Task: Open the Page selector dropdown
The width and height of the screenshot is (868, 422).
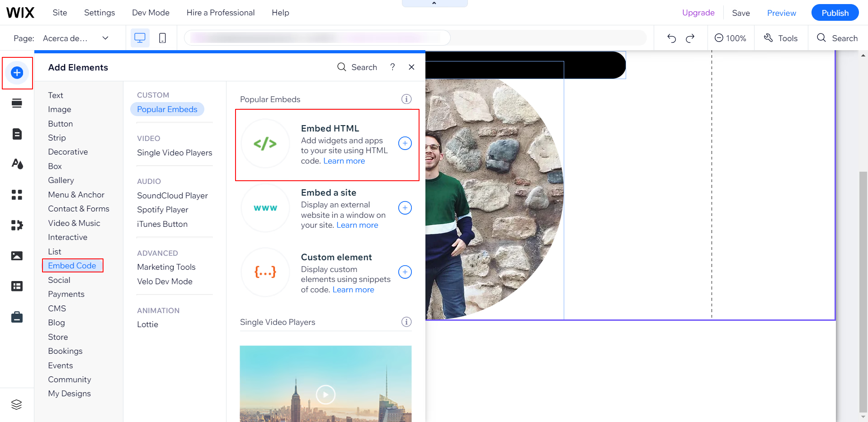Action: (76, 38)
